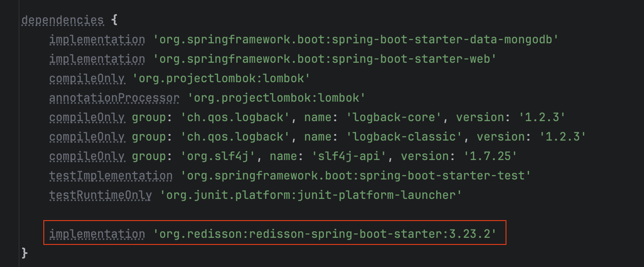644x267 pixels.
Task: Click the 'org.slf4j' group value
Action: (218, 156)
